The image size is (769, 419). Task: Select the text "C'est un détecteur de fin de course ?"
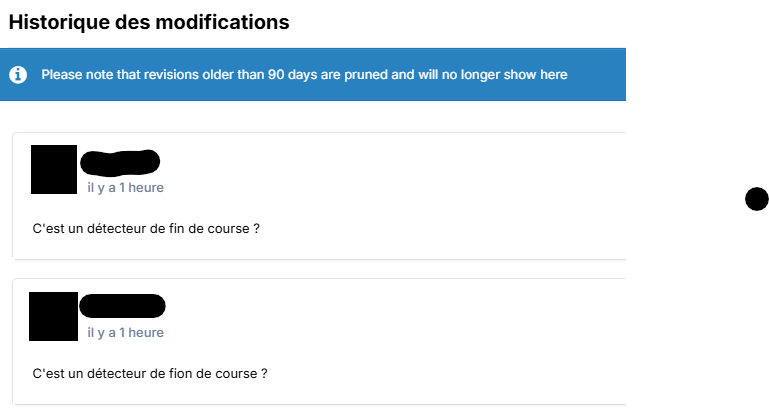click(146, 228)
